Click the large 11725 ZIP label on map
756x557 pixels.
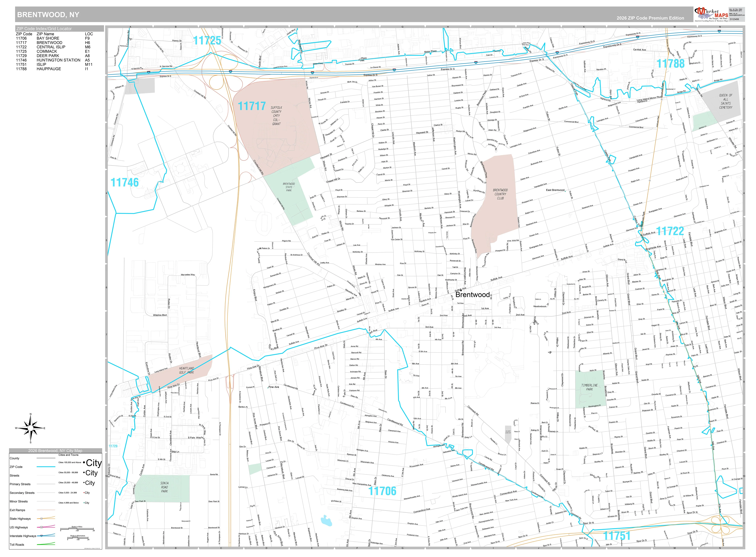[207, 41]
